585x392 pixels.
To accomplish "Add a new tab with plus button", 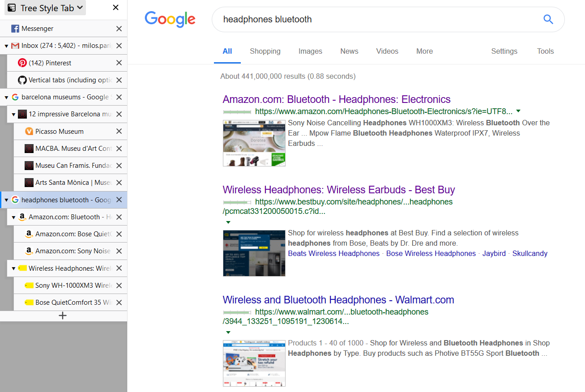I will [x=63, y=315].
